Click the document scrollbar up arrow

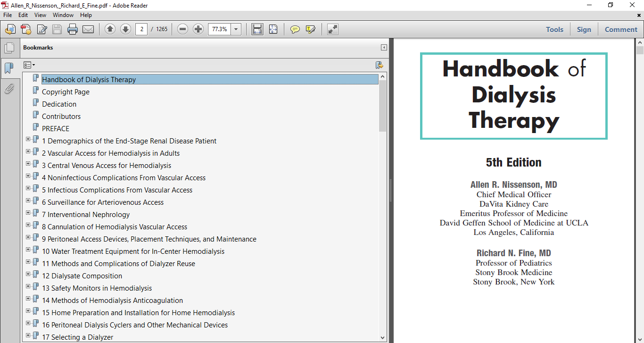coord(640,42)
